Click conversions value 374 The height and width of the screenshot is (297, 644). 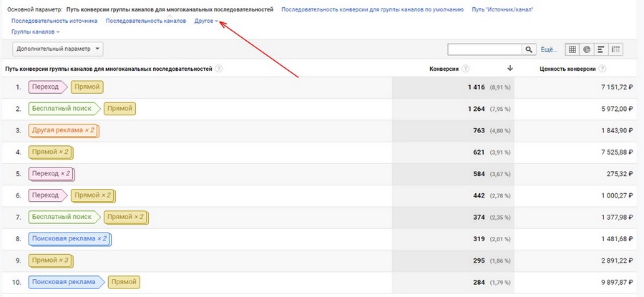point(479,218)
